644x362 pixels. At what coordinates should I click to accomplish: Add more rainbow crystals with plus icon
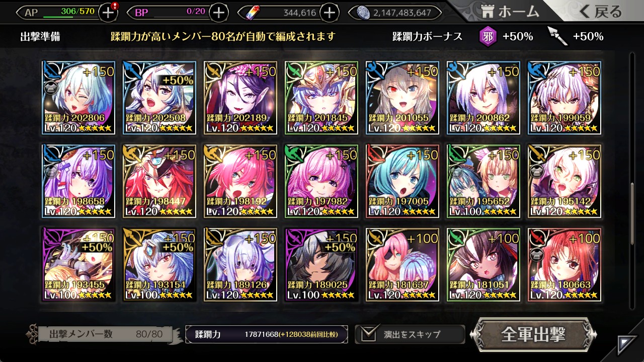(x=329, y=13)
